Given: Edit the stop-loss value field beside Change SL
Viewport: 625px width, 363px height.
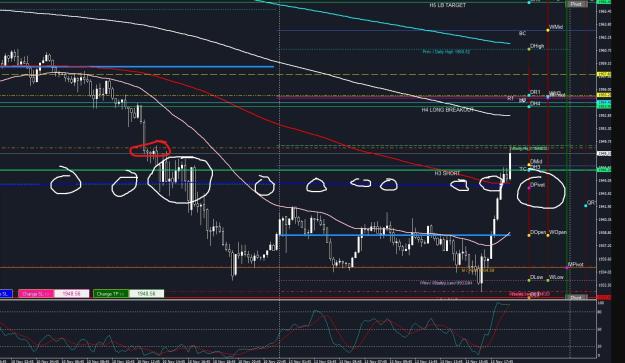Looking at the screenshot, I should pyautogui.click(x=71, y=294).
